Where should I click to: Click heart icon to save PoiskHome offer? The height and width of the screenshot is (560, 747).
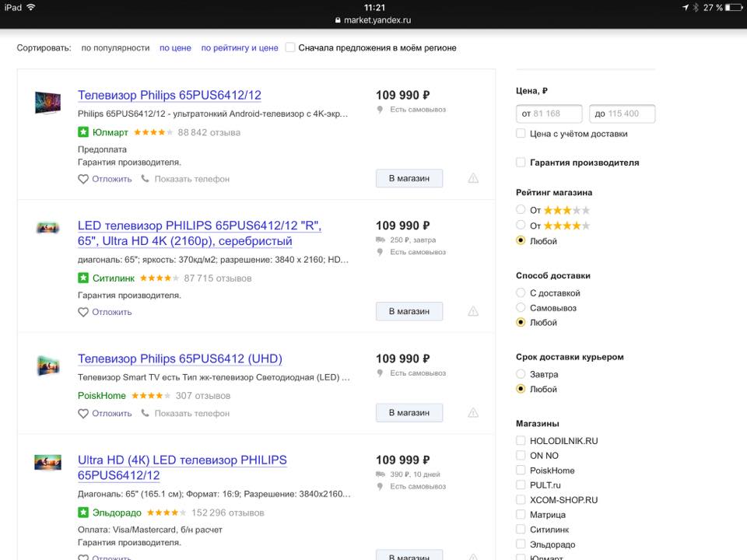(x=83, y=414)
